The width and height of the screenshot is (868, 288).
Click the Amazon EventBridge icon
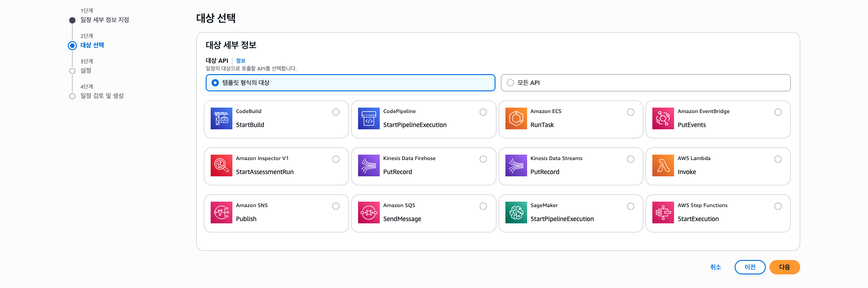tap(663, 118)
